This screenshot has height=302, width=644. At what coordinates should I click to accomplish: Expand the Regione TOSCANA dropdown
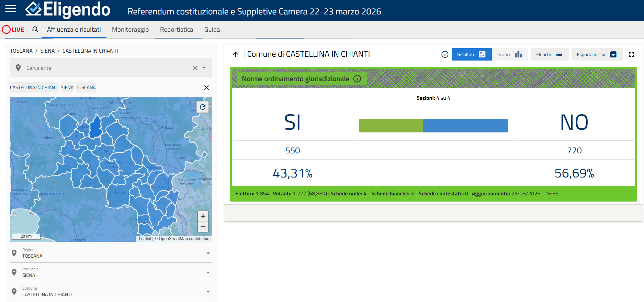(208, 253)
